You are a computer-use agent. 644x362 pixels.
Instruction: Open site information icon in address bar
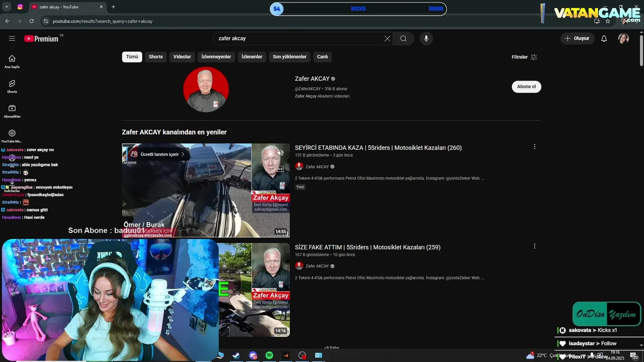pyautogui.click(x=46, y=21)
